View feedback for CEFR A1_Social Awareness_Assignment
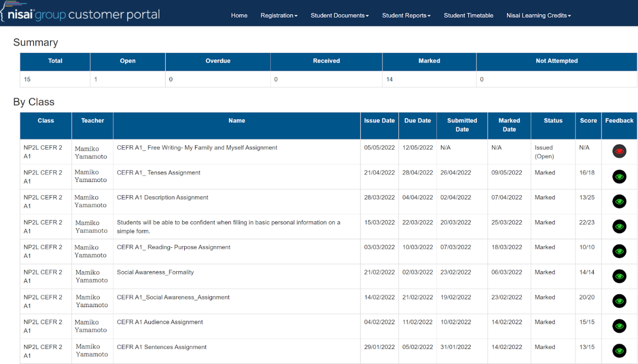 pos(619,301)
